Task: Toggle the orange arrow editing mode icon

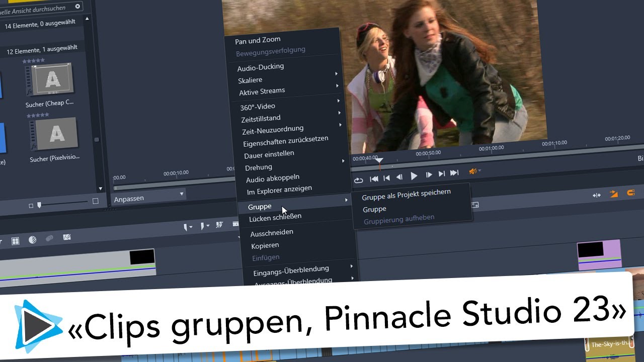Action: pyautogui.click(x=614, y=194)
